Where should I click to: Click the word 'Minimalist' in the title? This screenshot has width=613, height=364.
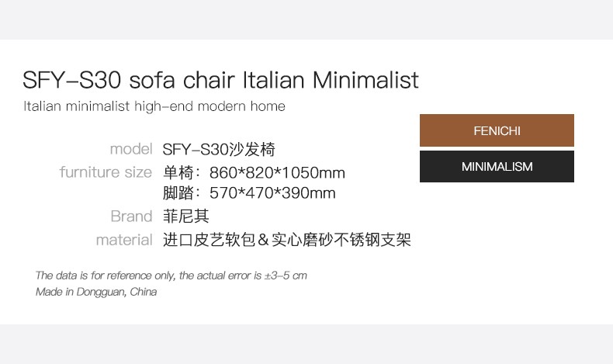365,80
